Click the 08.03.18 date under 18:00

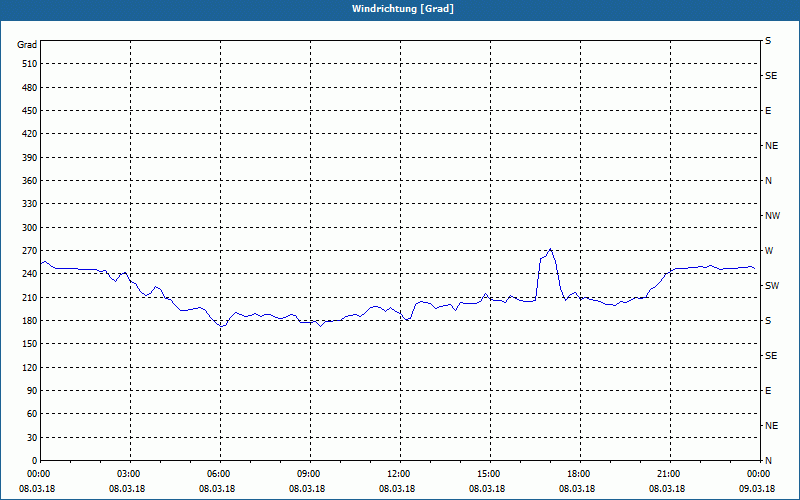(577, 489)
